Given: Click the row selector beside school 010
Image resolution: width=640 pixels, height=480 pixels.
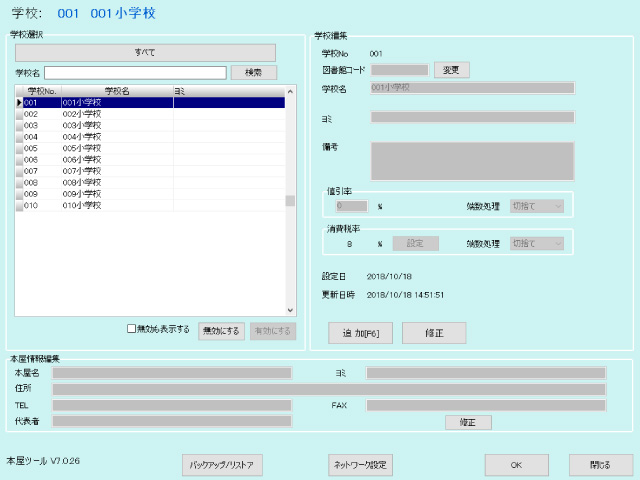Looking at the screenshot, I should click(19, 206).
